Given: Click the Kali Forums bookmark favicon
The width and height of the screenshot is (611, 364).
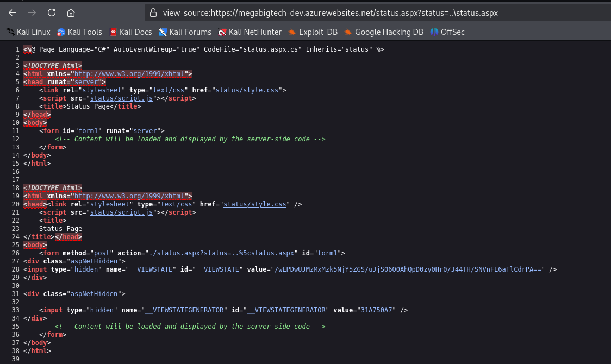Looking at the screenshot, I should click(x=163, y=32).
